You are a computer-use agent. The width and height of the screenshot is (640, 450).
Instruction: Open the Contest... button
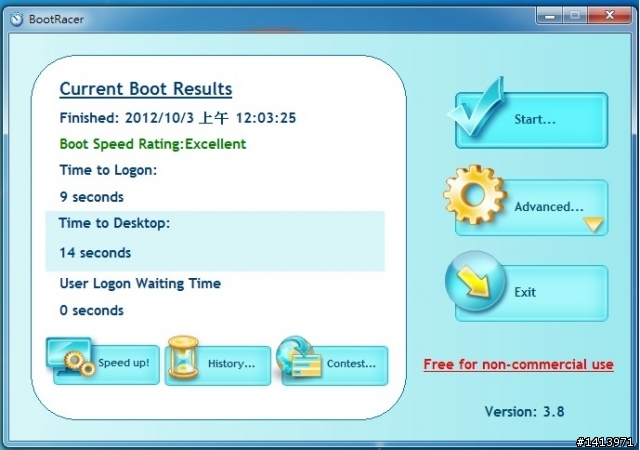coord(335,365)
